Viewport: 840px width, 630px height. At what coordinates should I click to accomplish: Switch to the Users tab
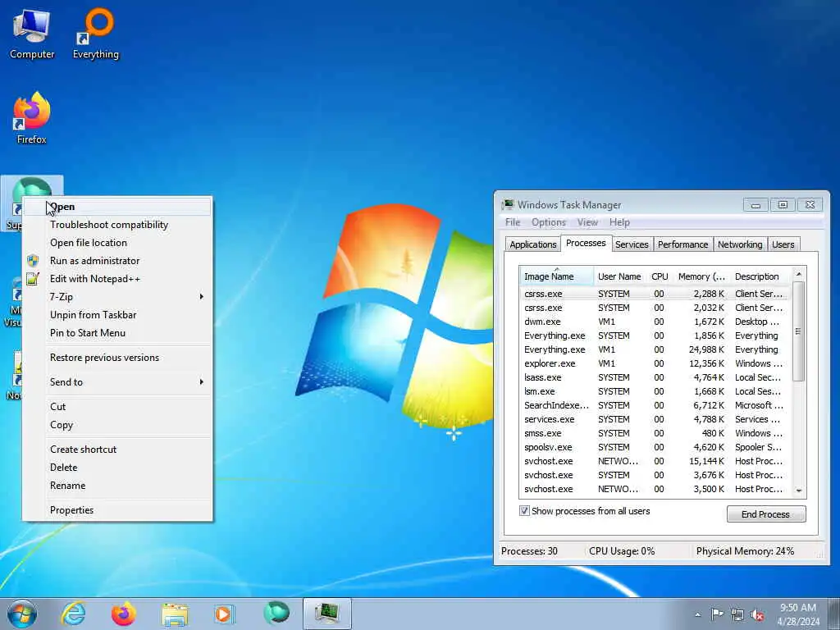coord(783,244)
